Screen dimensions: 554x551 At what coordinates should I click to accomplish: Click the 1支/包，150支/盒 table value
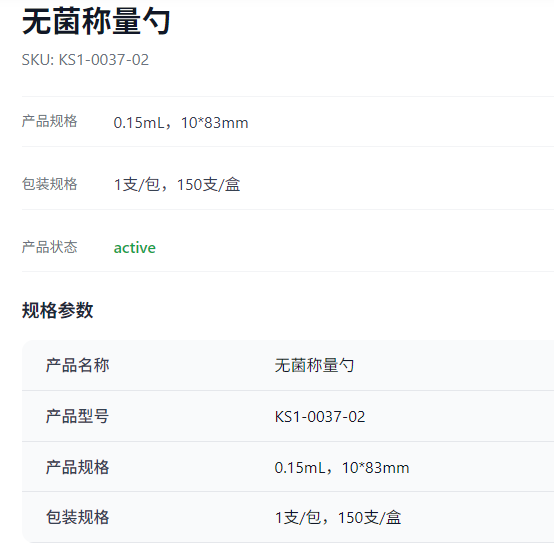click(338, 518)
